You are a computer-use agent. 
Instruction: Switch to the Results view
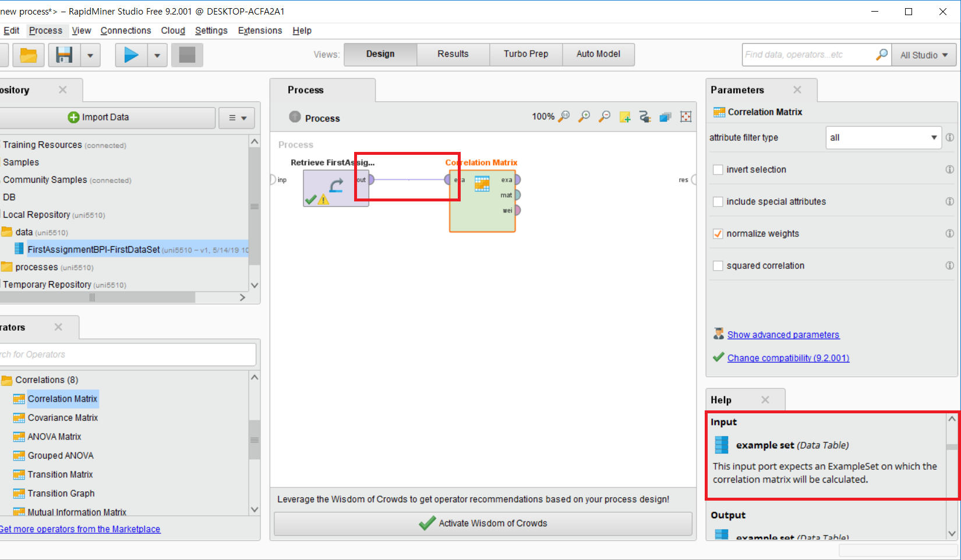tap(453, 54)
